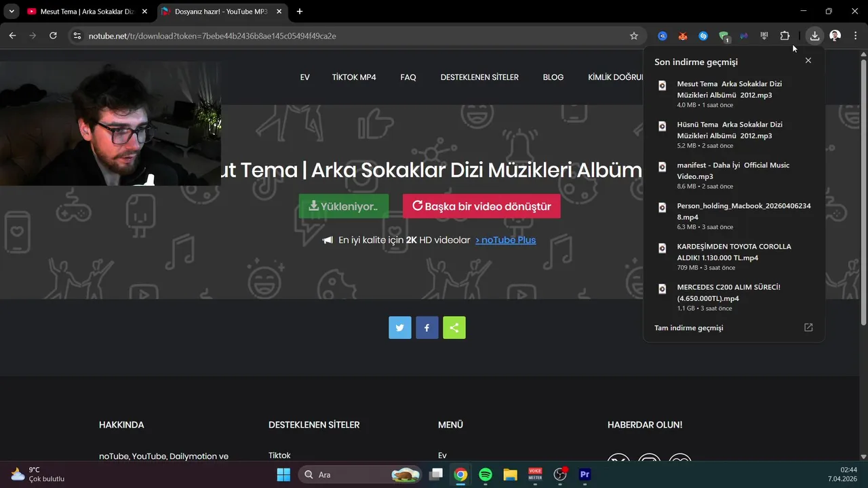The height and width of the screenshot is (488, 868).
Task: Open manifest Daha İyi mp3 download
Action: pos(734,175)
